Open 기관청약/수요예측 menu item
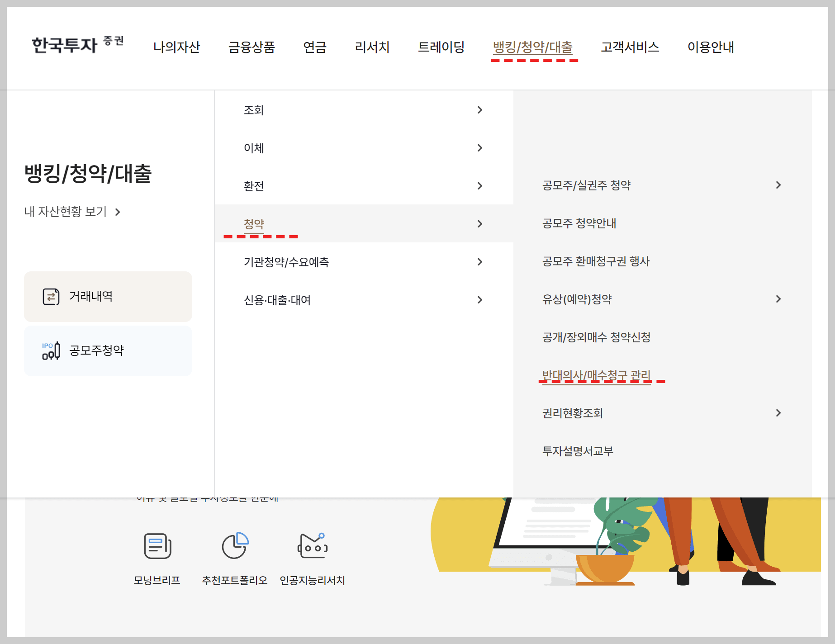Viewport: 835px width, 644px height. click(x=287, y=262)
